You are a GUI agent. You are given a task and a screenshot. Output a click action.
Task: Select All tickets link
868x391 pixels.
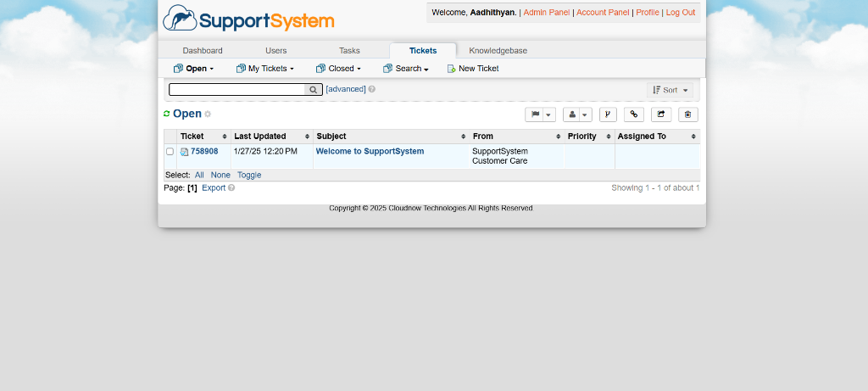(199, 175)
